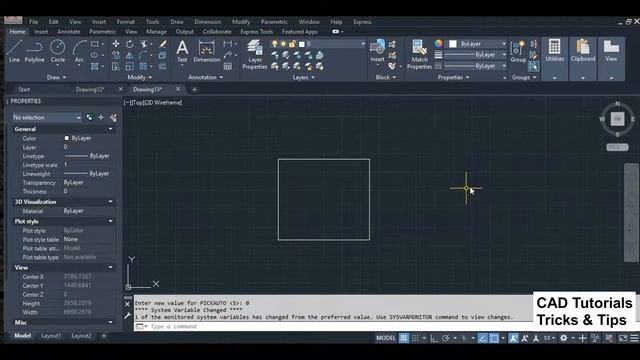The height and width of the screenshot is (360, 640).
Task: Click the Hatch tool icon
Action: coord(95,66)
